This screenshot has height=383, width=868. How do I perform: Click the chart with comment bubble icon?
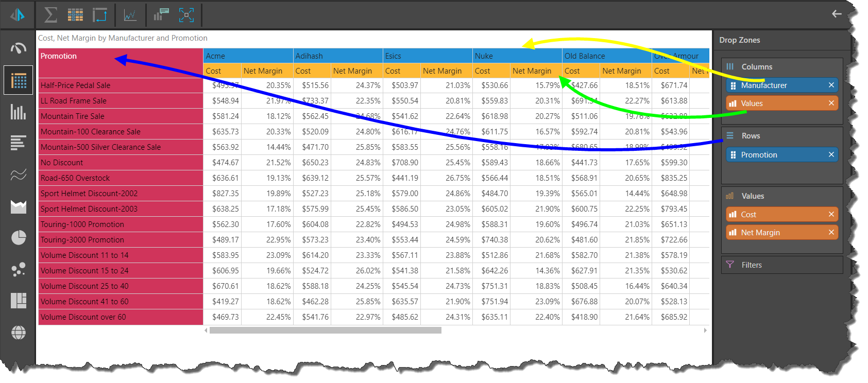click(x=161, y=14)
